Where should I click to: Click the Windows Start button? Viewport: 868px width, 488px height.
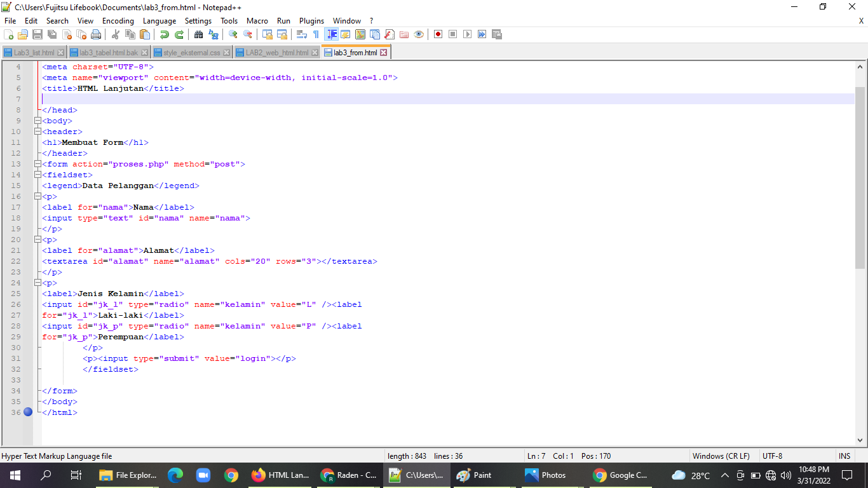coord(15,475)
